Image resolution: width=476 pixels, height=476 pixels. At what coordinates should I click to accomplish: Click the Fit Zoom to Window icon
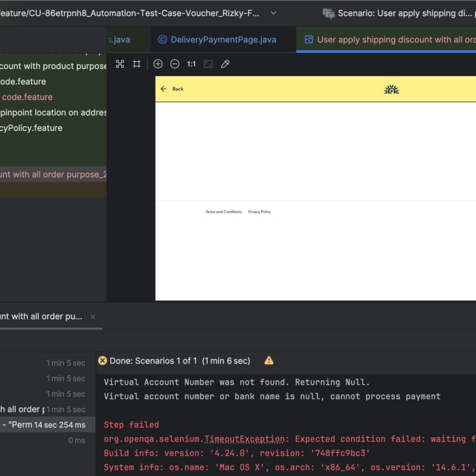click(120, 64)
